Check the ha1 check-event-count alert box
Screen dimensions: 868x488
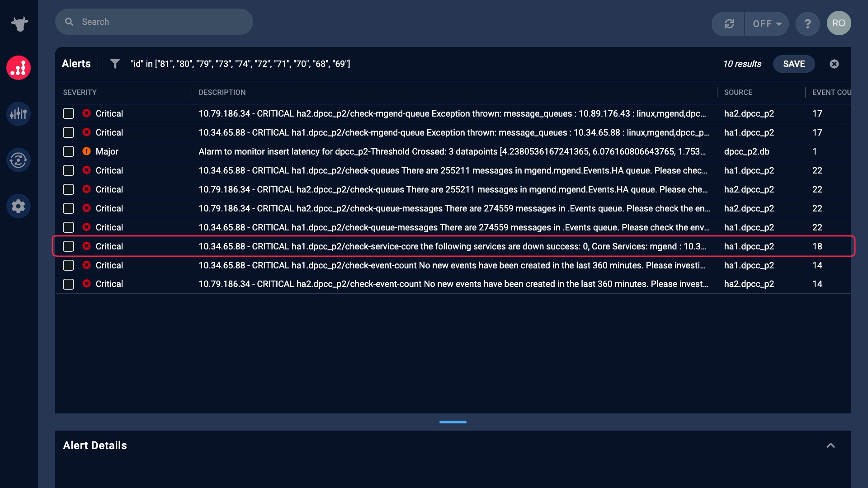tap(68, 265)
